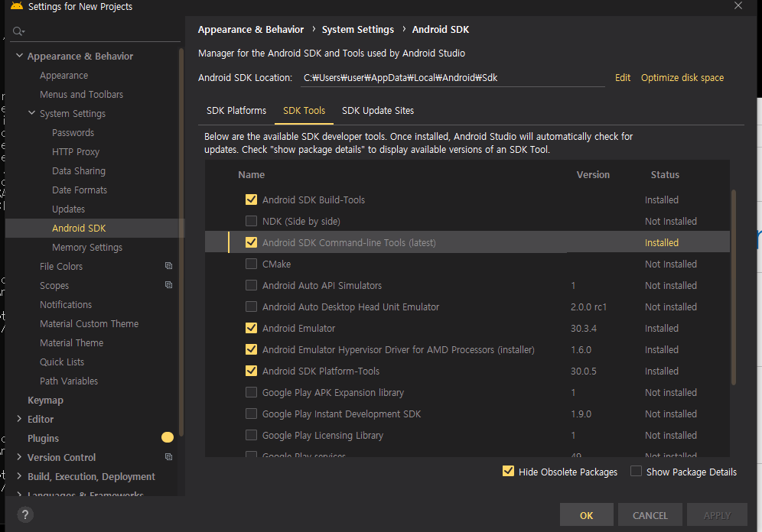Uncheck Android Emulator

(251, 328)
